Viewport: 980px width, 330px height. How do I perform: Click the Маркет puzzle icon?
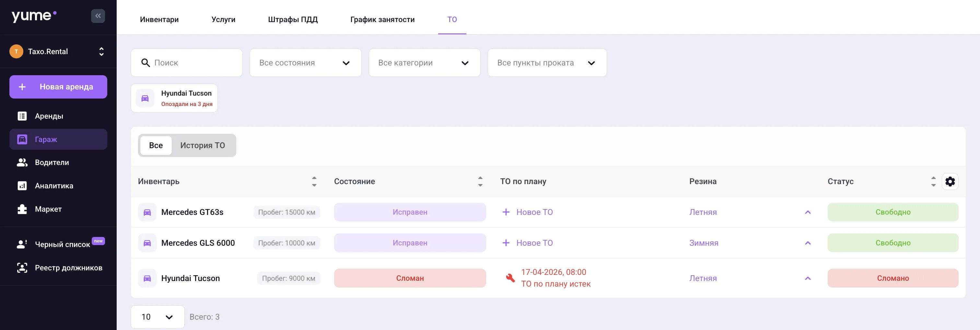[x=22, y=209]
